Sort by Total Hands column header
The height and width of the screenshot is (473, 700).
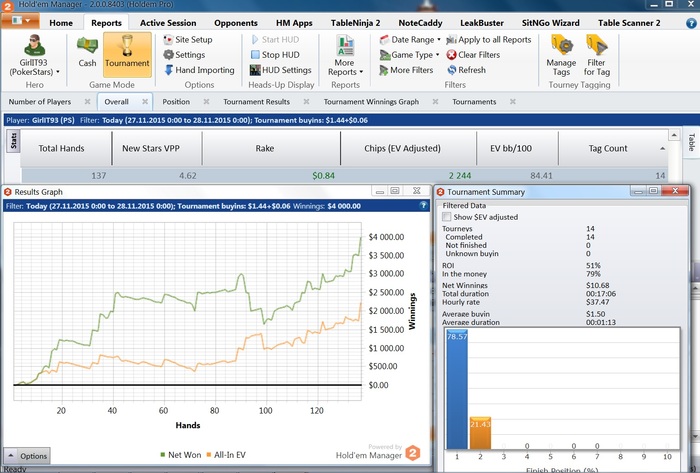[66, 148]
